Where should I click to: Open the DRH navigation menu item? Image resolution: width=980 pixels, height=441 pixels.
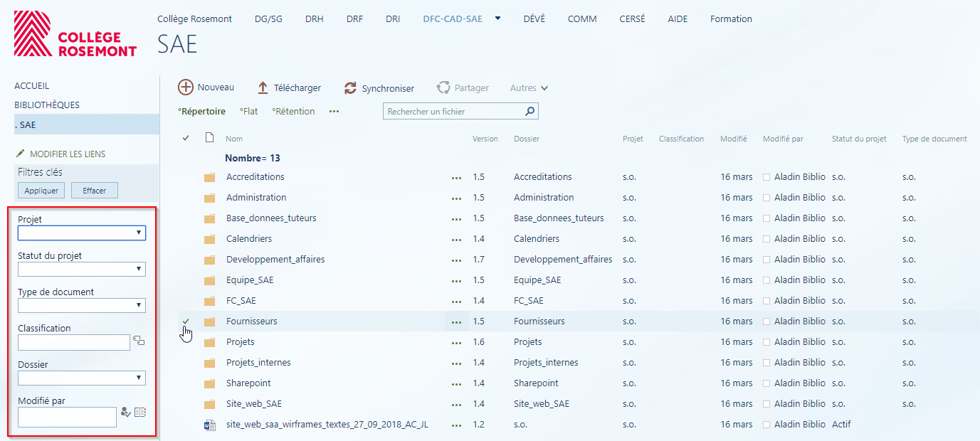(x=314, y=19)
